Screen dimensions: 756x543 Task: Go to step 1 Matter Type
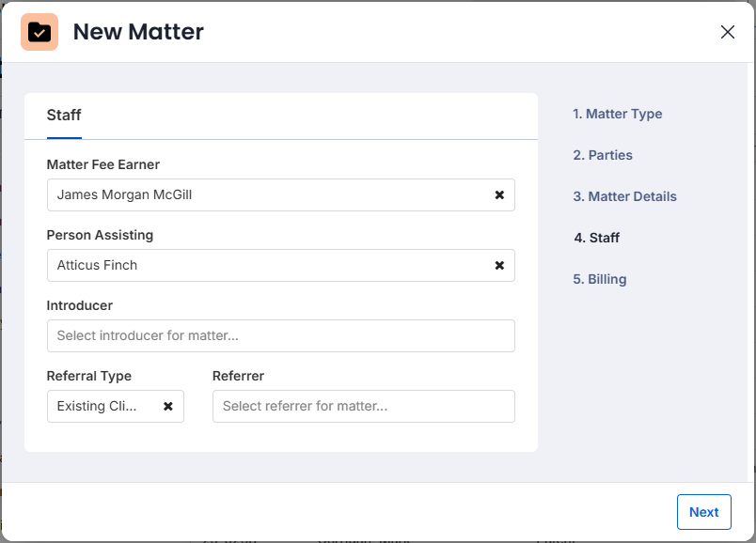(x=617, y=114)
